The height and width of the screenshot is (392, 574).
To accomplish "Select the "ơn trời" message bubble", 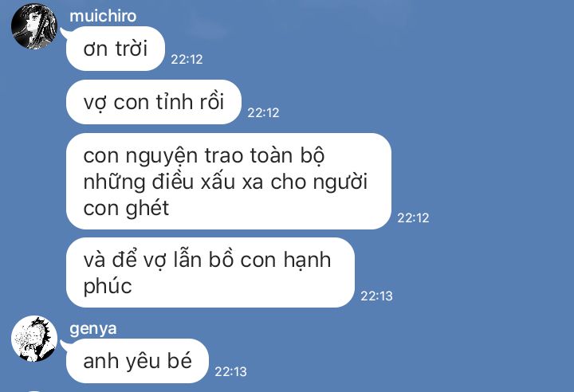I will (x=115, y=49).
